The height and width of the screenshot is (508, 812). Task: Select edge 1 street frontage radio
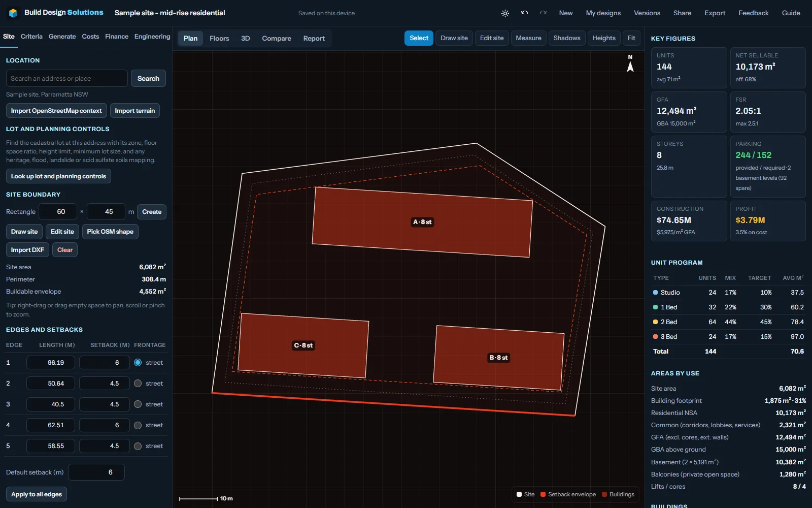click(138, 363)
